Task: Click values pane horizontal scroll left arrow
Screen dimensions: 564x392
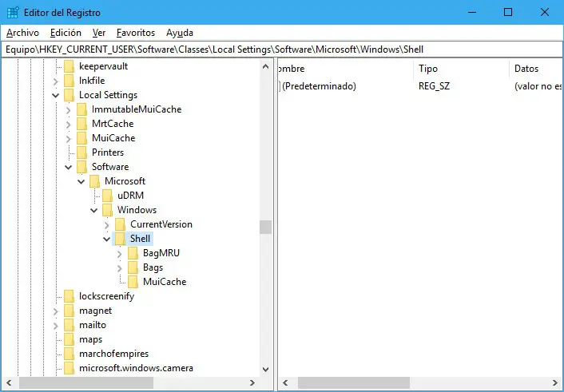Action: point(285,383)
